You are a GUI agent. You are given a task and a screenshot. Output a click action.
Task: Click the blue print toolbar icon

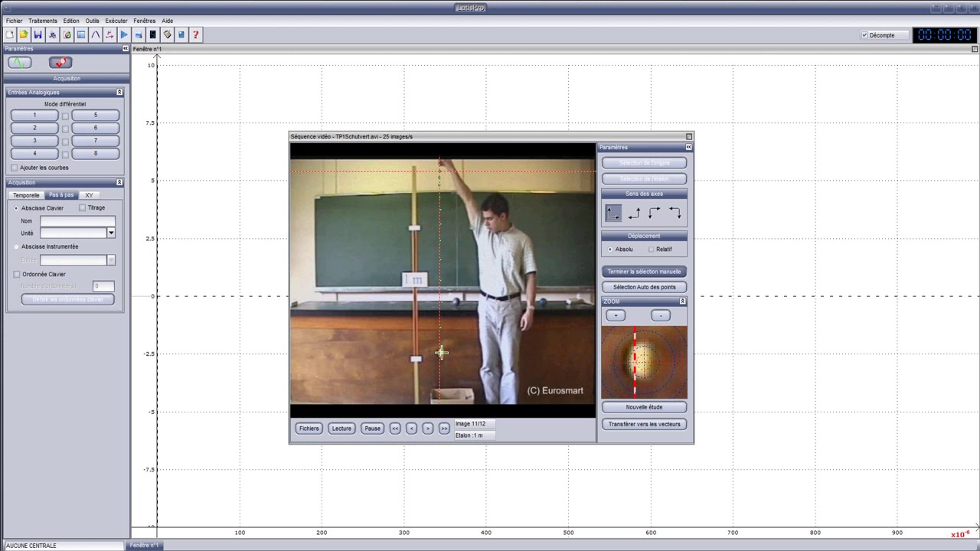(139, 34)
